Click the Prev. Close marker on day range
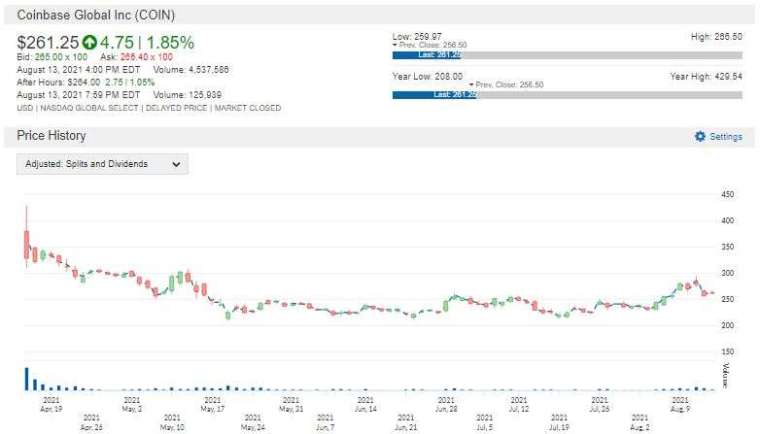The width and height of the screenshot is (760, 434). 430,45
